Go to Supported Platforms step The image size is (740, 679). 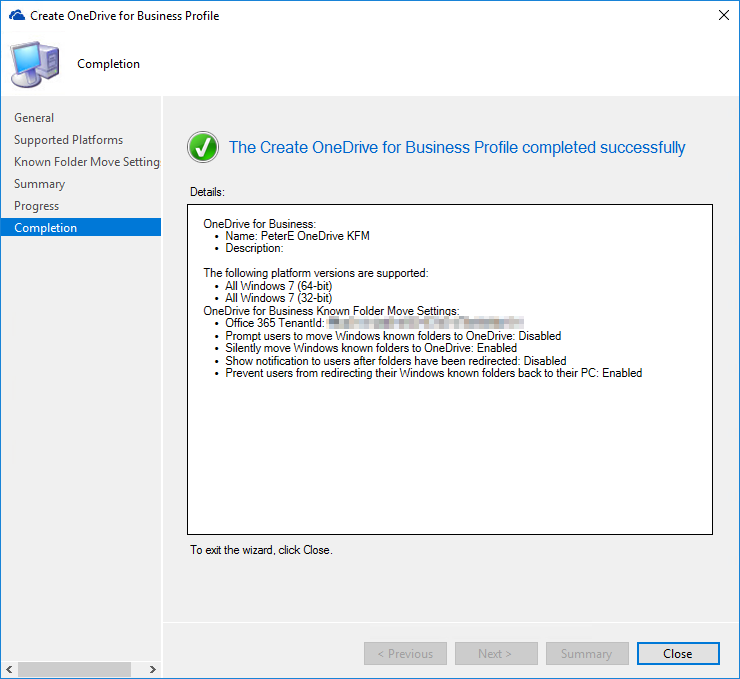(69, 140)
